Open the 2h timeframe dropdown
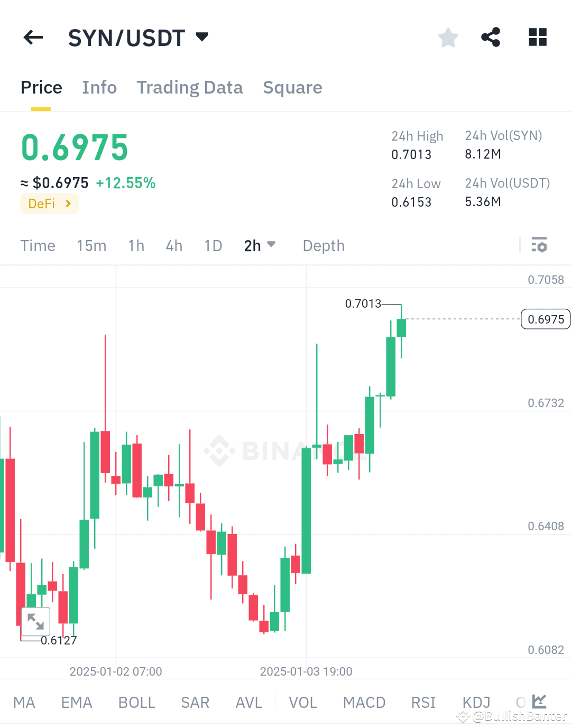This screenshot has width=571, height=728. 260,245
